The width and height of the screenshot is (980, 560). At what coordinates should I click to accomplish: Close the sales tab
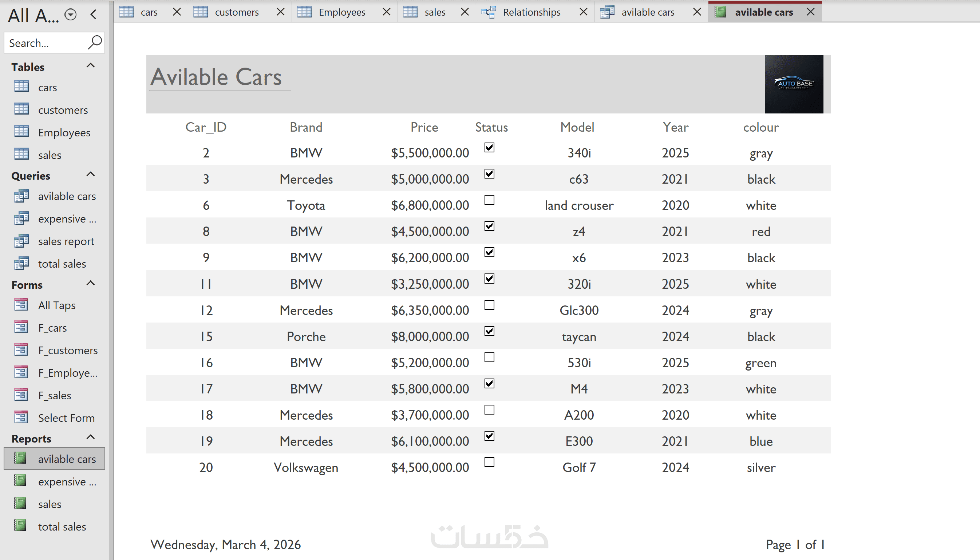[465, 12]
